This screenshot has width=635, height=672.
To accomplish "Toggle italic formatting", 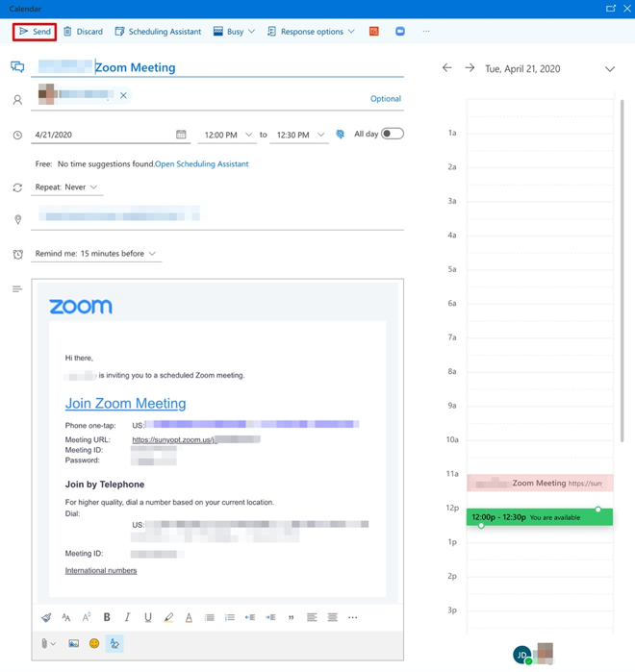I will tap(127, 617).
